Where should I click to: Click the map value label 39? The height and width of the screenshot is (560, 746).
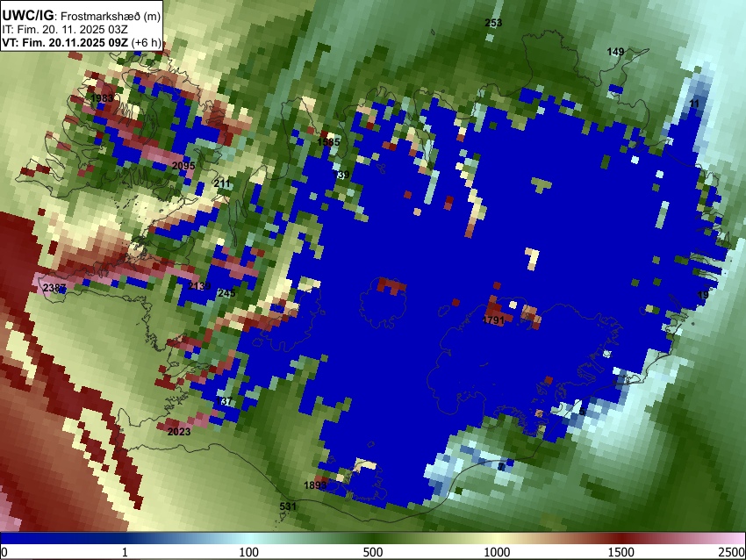click(343, 175)
